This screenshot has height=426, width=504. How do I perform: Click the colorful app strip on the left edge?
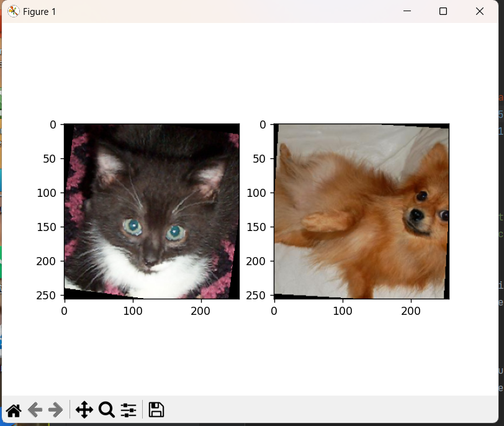[2, 186]
